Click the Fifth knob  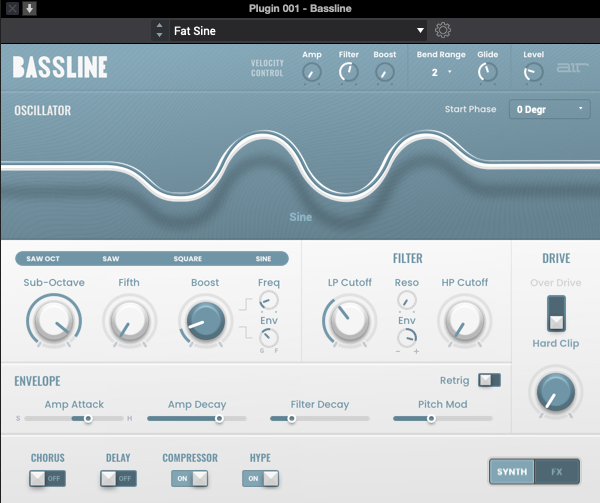click(129, 322)
